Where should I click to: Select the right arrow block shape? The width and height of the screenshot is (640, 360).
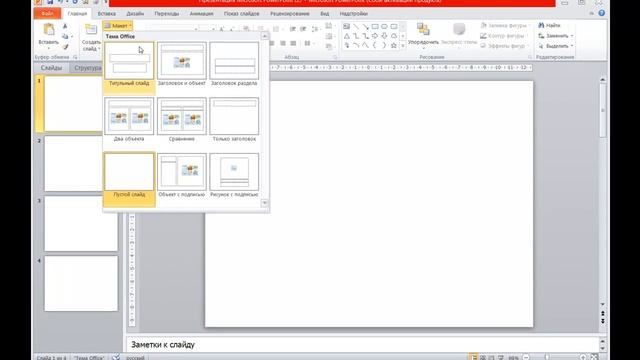(x=375, y=36)
